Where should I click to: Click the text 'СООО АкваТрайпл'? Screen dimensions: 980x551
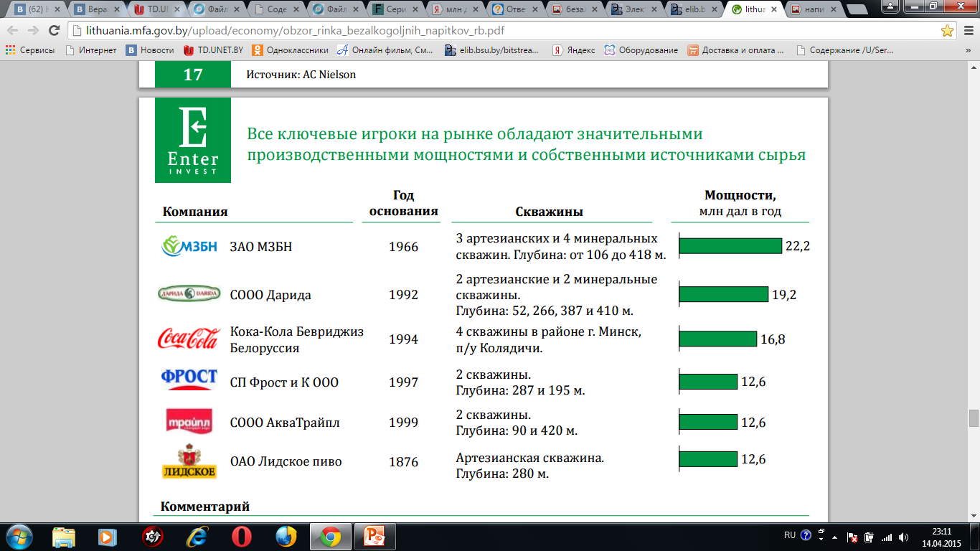point(285,423)
